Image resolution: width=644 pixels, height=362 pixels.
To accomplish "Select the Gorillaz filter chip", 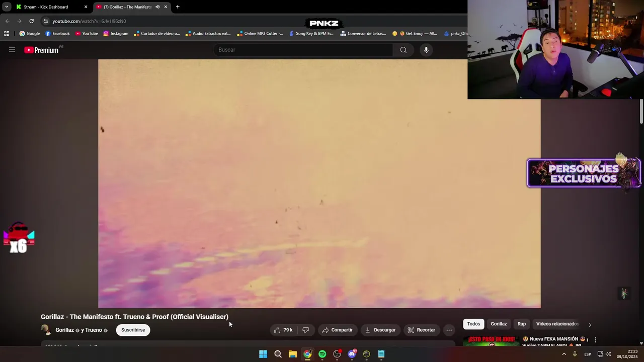I will [x=499, y=324].
